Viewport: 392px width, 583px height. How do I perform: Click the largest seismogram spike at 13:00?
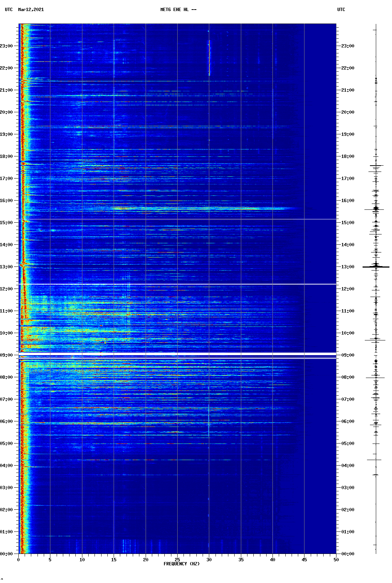[x=376, y=267]
